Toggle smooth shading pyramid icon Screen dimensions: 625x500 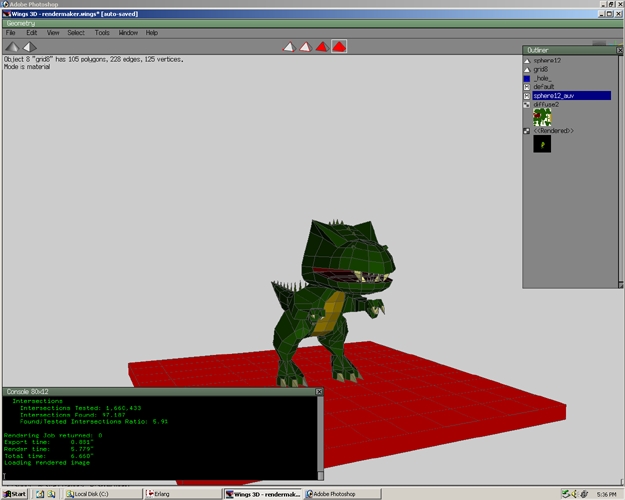(12, 47)
